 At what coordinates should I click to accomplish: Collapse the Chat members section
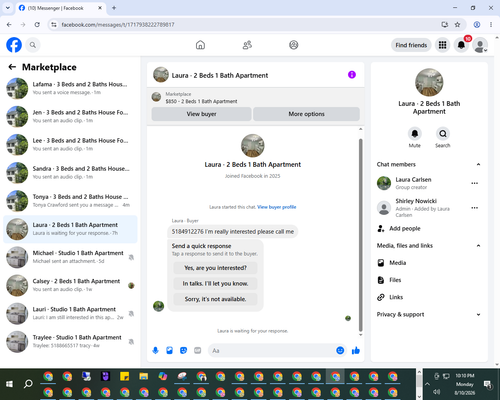click(478, 164)
